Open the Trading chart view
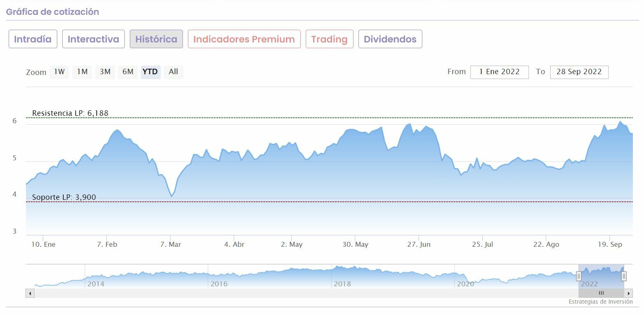644x316 pixels. tap(329, 39)
